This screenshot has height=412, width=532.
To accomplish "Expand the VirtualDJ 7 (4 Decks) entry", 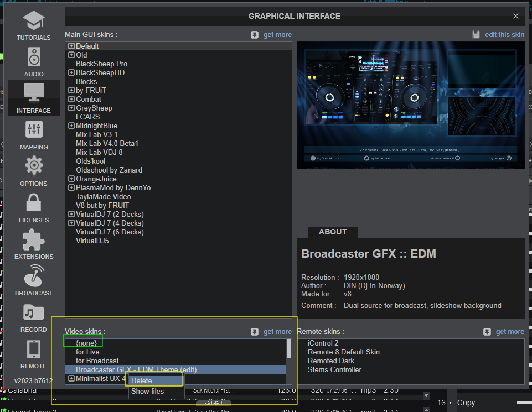I will click(x=71, y=223).
